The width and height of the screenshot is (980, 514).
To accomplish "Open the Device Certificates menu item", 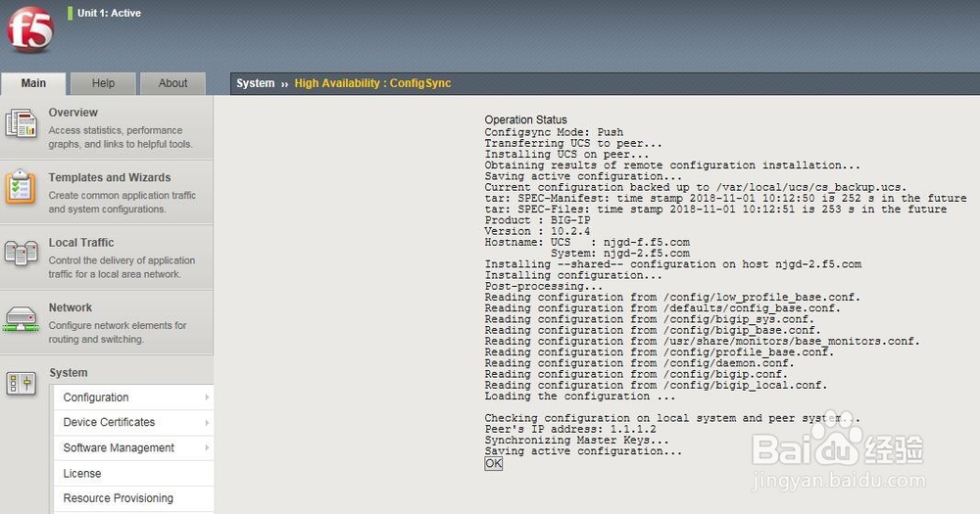I will (x=133, y=423).
